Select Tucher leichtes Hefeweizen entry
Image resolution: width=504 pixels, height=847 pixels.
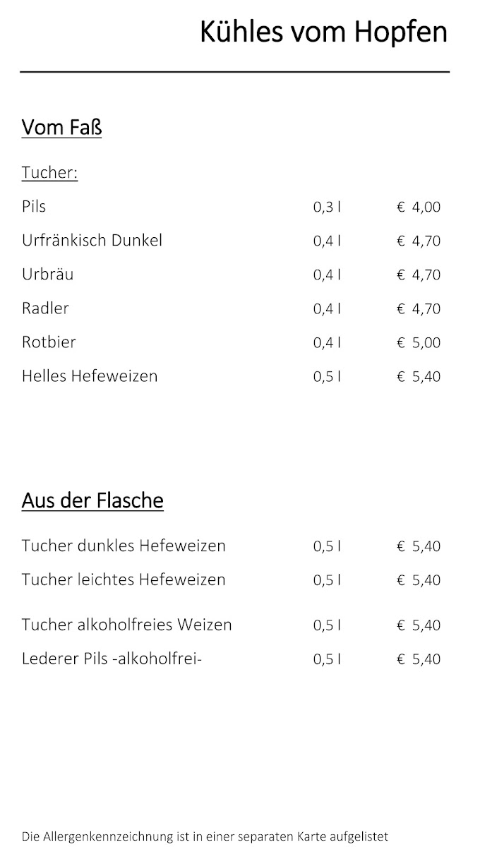[124, 579]
